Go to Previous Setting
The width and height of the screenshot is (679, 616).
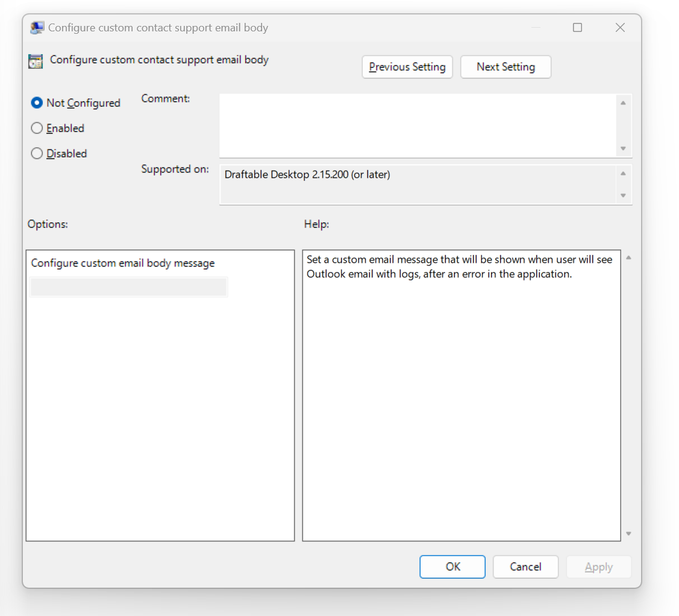[x=407, y=67]
